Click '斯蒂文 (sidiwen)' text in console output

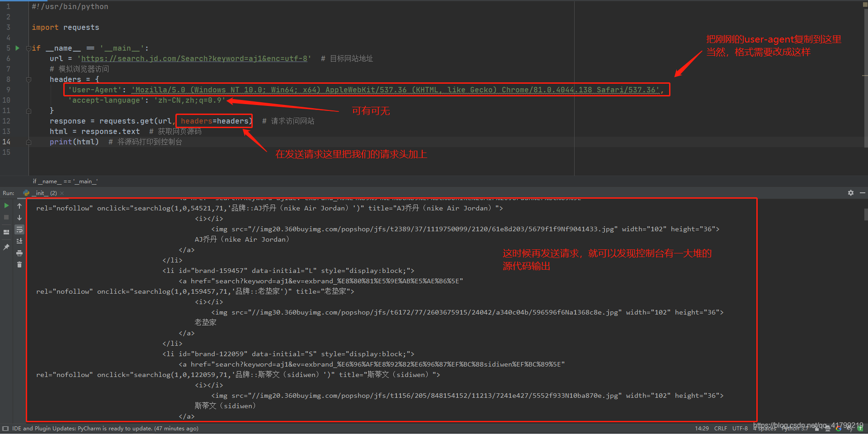[225, 406]
